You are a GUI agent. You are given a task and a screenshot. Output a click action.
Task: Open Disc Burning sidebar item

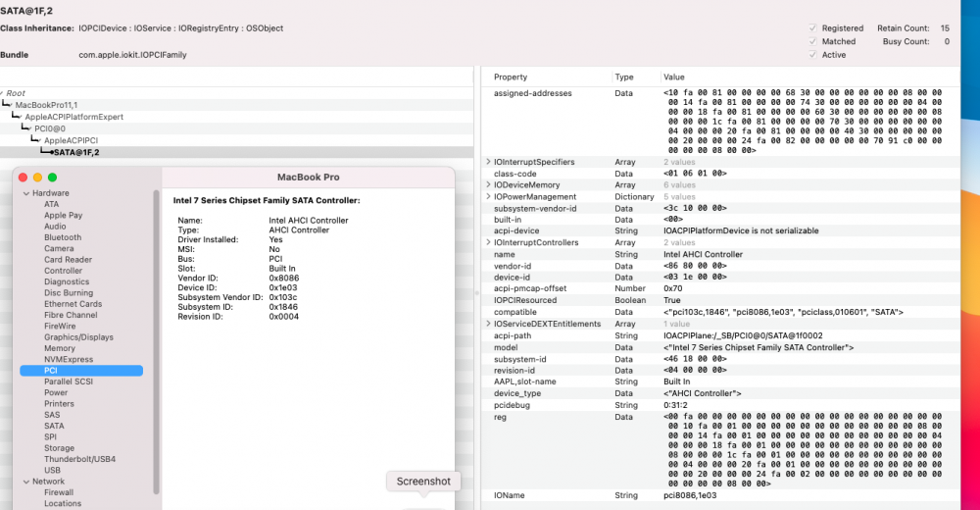pyautogui.click(x=69, y=293)
